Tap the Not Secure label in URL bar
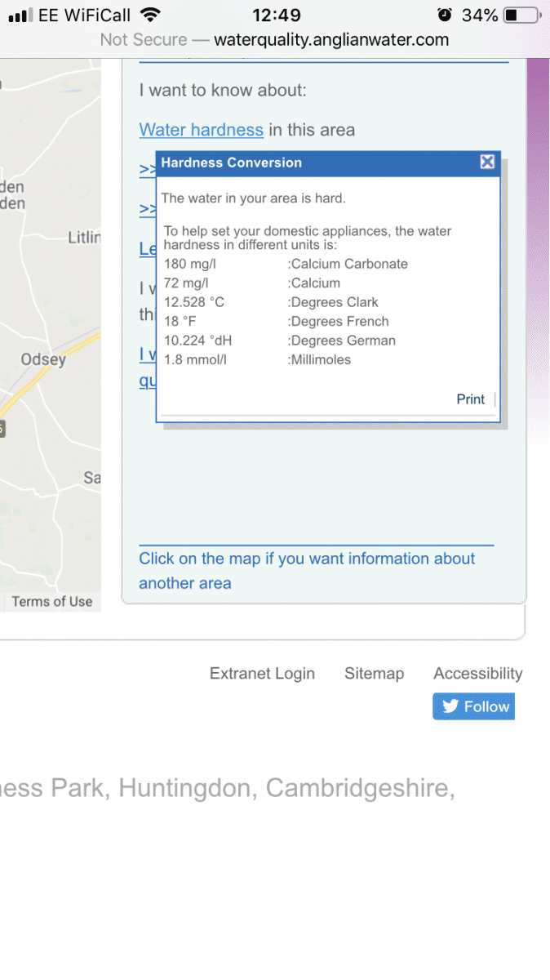 [x=145, y=39]
